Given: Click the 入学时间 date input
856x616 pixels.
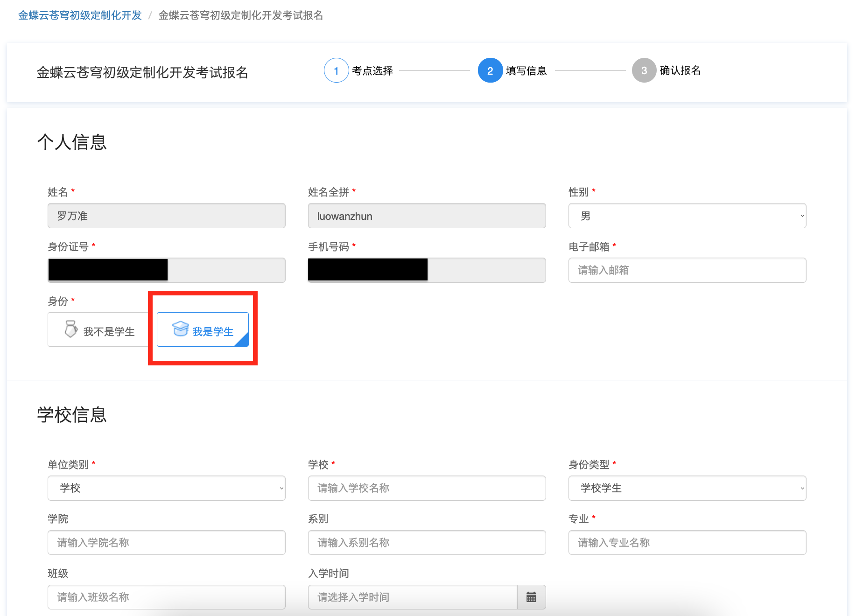Looking at the screenshot, I should 413,597.
